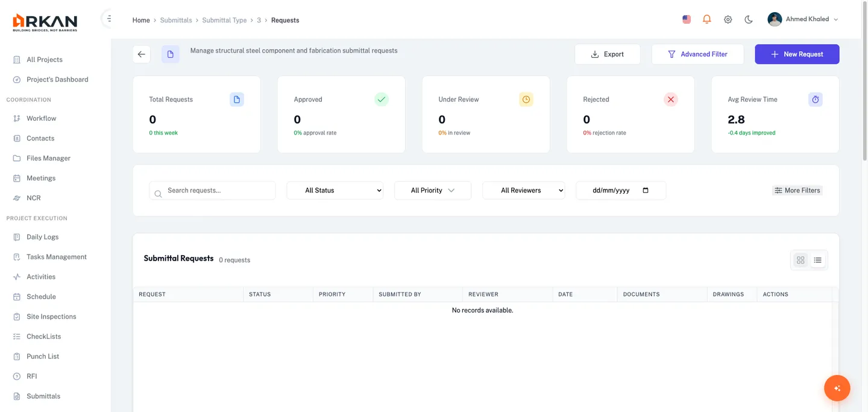Image resolution: width=868 pixels, height=412 pixels.
Task: Click the back arrow button
Action: click(x=142, y=54)
